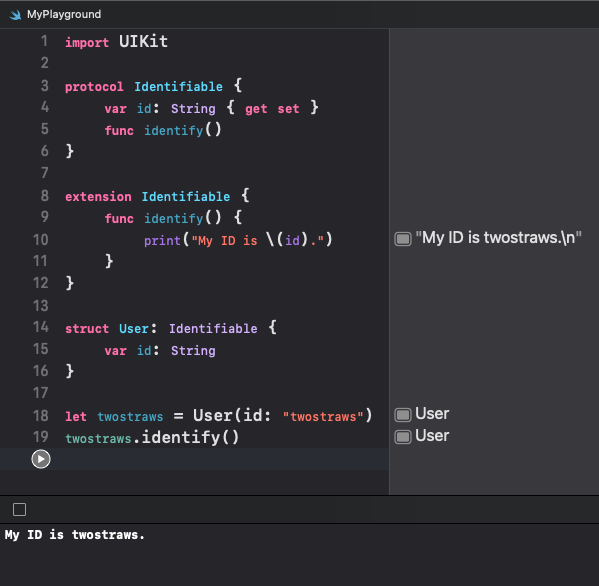Place cursor on the import UIKit line

point(116,42)
